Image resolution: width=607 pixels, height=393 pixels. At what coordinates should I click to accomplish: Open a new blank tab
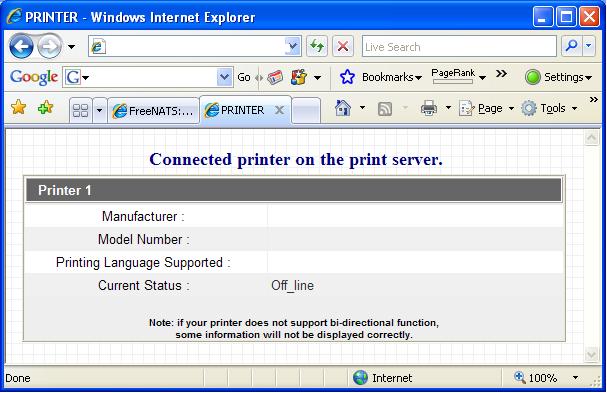(306, 111)
